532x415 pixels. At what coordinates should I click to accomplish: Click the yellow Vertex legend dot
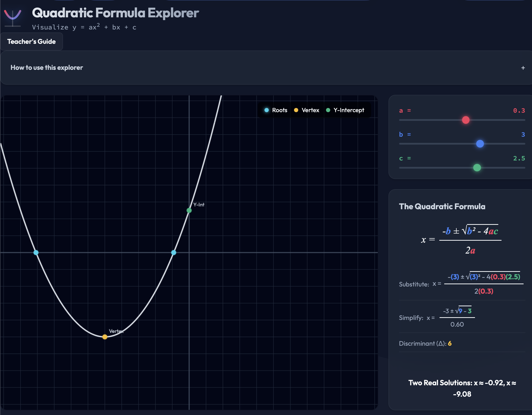[x=296, y=110]
